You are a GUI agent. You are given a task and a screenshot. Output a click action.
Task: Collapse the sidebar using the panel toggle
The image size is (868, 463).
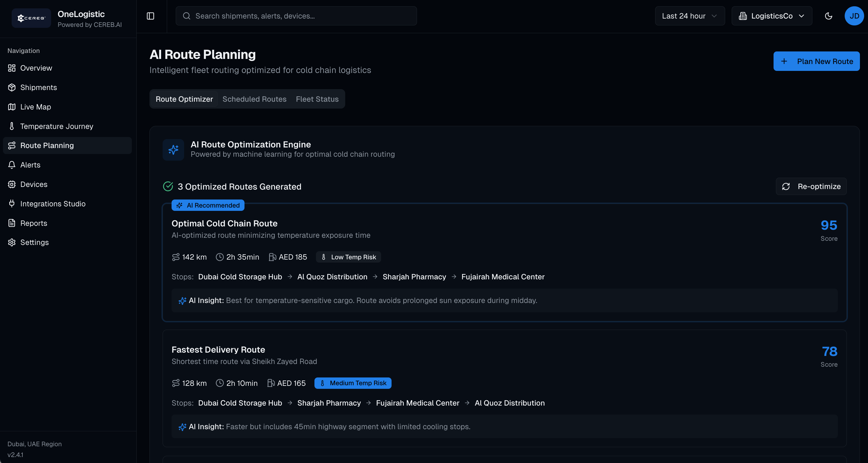point(150,16)
